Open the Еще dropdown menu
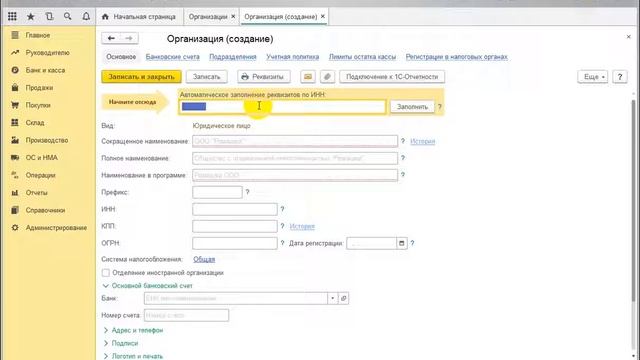 click(593, 77)
